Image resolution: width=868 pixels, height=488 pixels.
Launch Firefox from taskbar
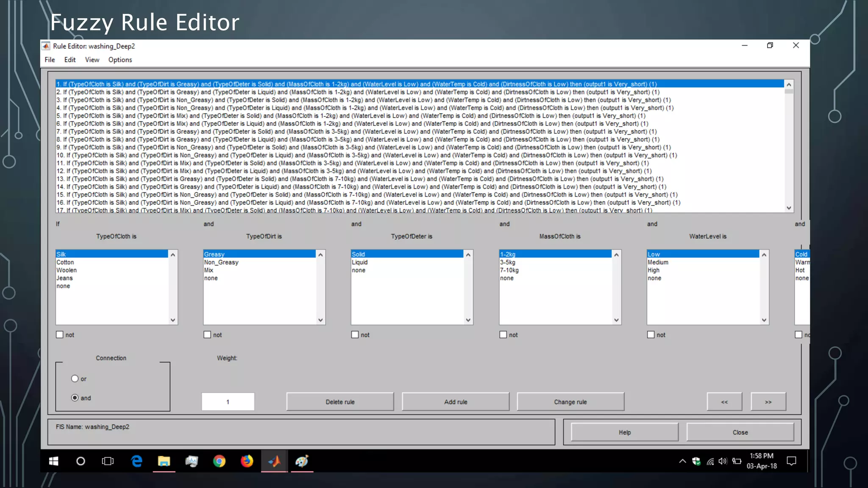click(247, 461)
